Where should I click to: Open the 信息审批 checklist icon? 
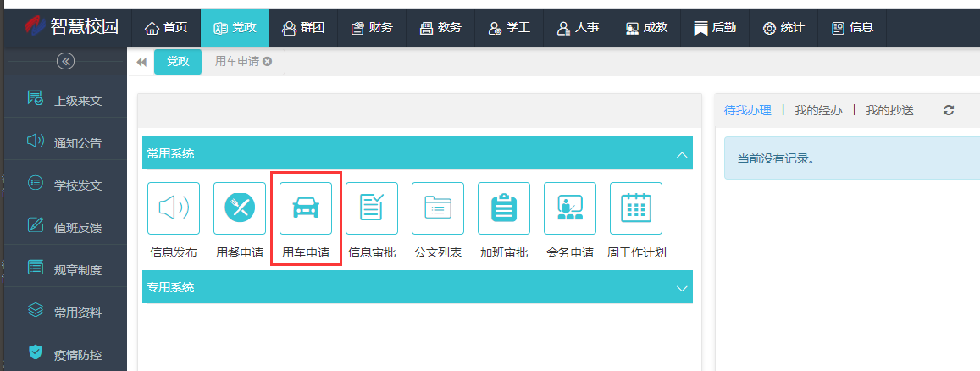pos(372,208)
